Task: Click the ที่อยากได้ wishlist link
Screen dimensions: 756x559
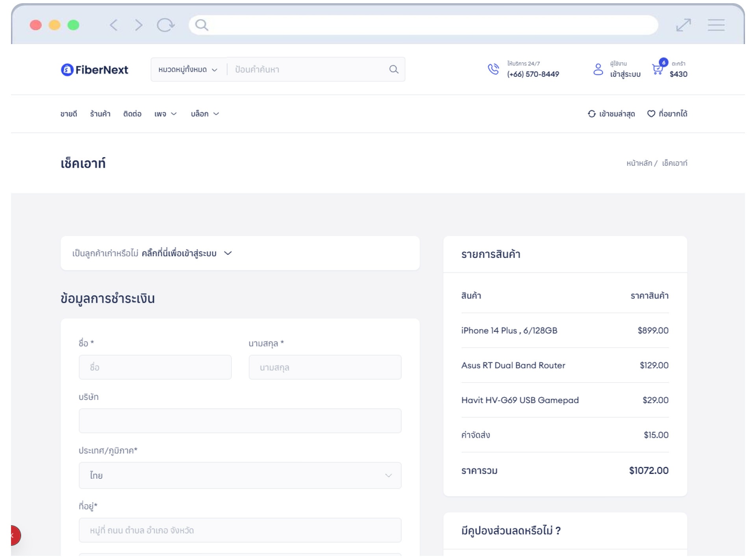Action: [x=673, y=114]
